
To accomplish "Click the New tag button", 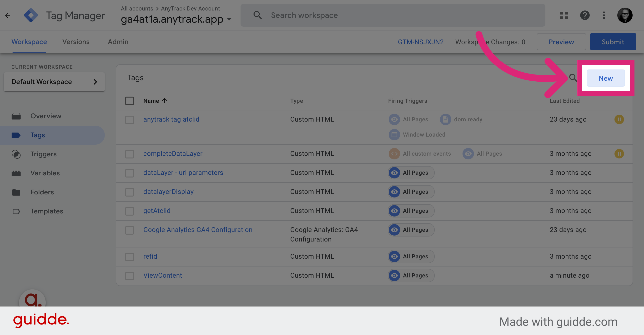I will [605, 78].
